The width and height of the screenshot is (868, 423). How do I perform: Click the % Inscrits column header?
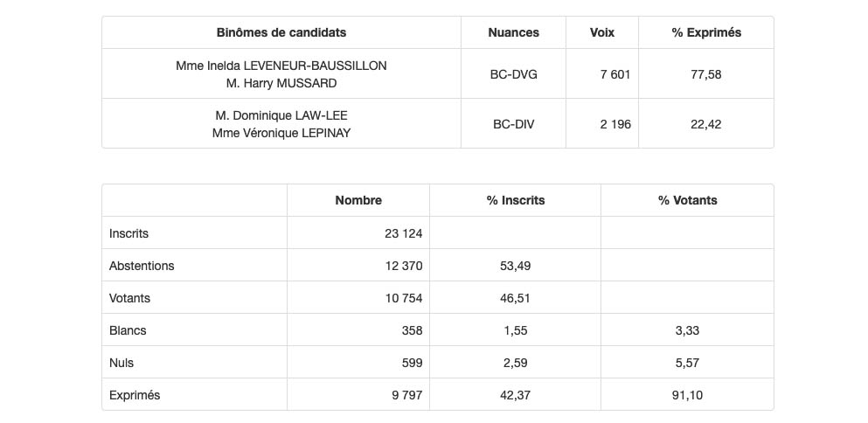click(516, 200)
